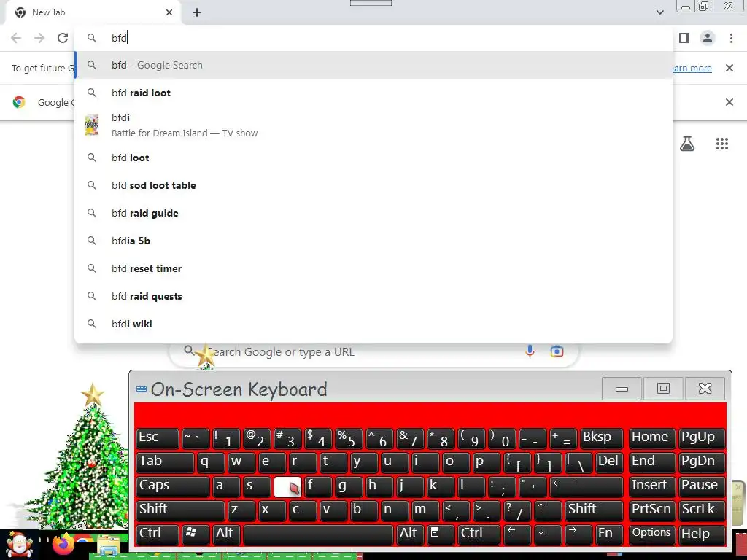Dismiss the Google Chrome info bar
Image resolution: width=747 pixels, height=560 pixels.
pos(729,102)
